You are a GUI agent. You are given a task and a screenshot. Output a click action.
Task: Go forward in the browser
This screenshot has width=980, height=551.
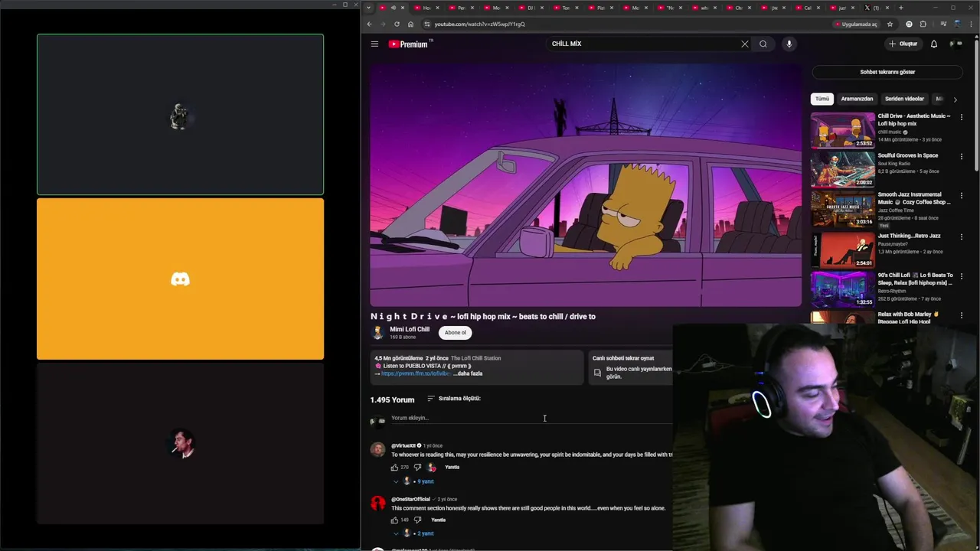[x=383, y=24]
